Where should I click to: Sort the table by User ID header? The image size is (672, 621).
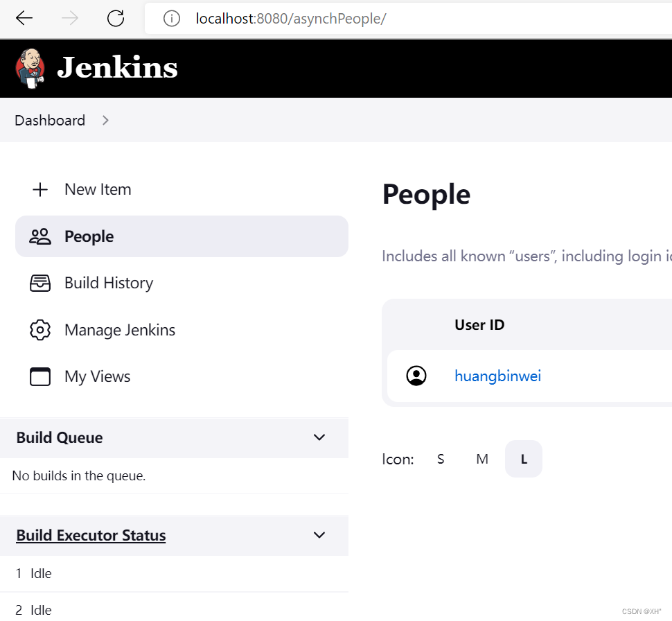coord(479,324)
